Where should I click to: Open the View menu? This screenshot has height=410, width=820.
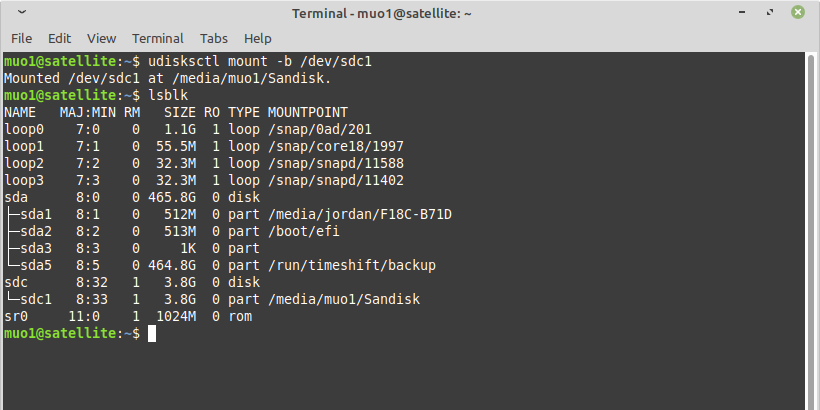[101, 38]
